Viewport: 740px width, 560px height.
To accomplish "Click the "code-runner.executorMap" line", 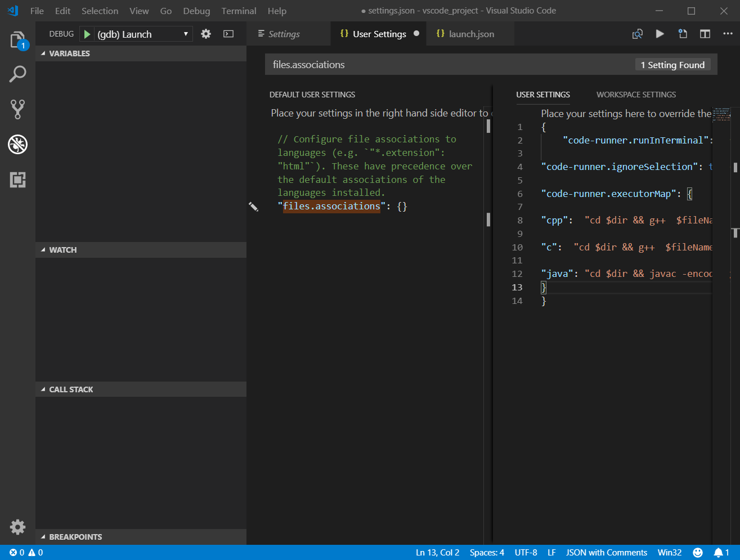I will tap(617, 194).
